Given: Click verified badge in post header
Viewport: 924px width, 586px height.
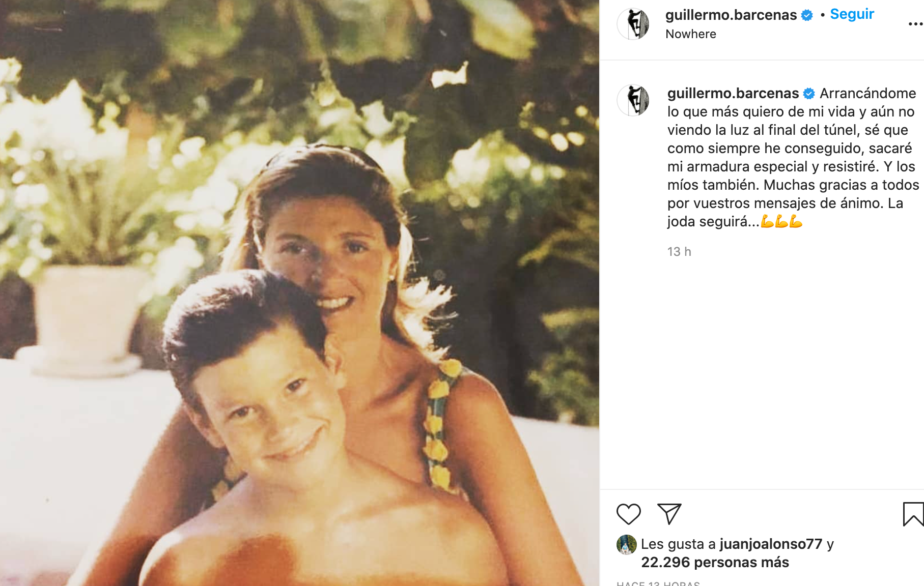Looking at the screenshot, I should (807, 15).
